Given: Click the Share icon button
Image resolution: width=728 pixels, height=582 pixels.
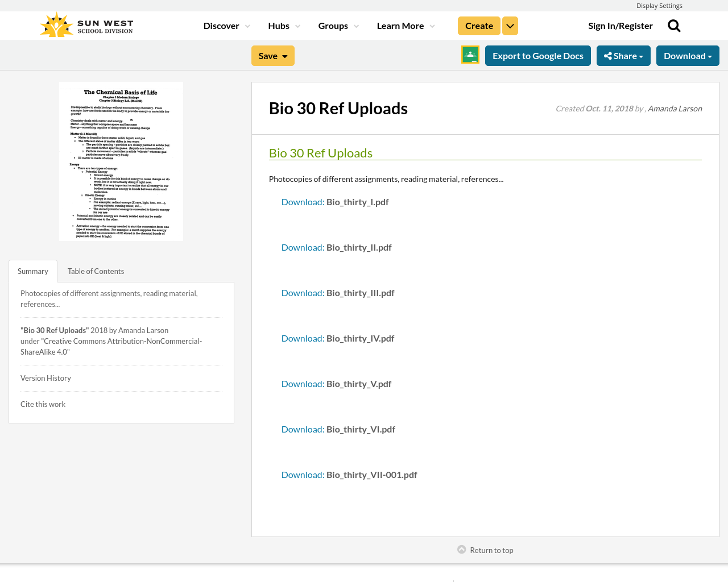Looking at the screenshot, I should [x=623, y=55].
